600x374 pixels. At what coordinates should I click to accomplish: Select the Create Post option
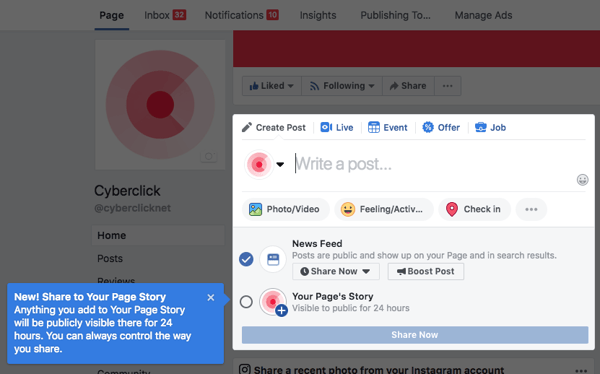point(274,127)
